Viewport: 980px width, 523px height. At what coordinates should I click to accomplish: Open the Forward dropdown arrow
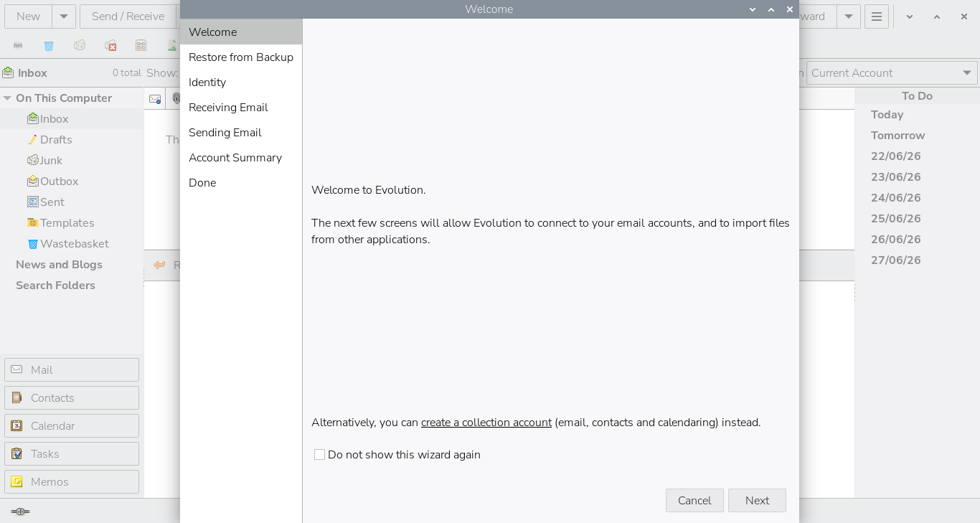click(x=849, y=17)
